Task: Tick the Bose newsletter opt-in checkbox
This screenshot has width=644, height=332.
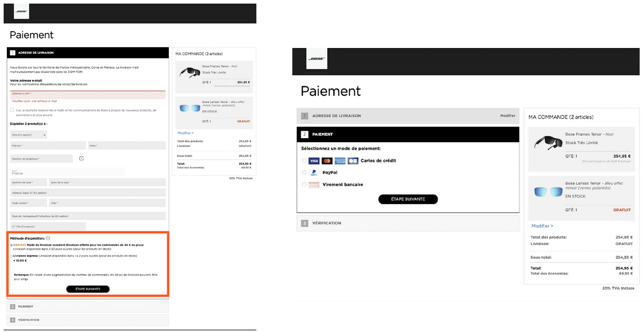Action: pyautogui.click(x=12, y=110)
